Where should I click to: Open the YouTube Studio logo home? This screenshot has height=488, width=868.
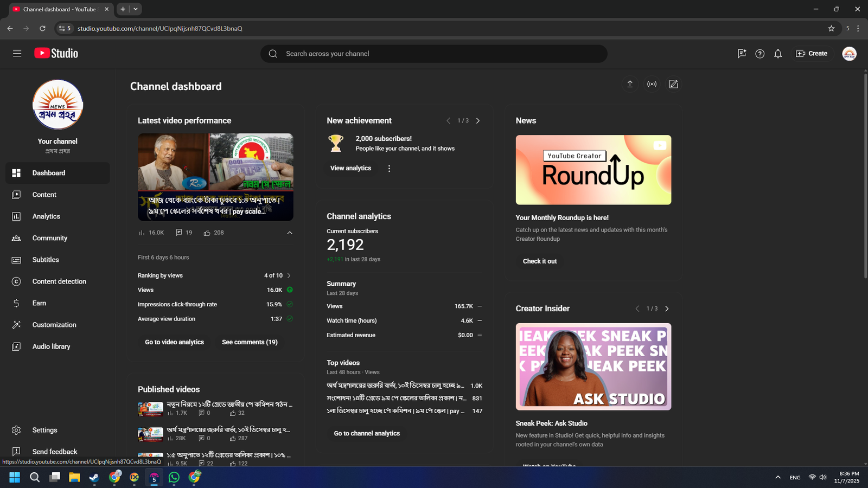(56, 53)
